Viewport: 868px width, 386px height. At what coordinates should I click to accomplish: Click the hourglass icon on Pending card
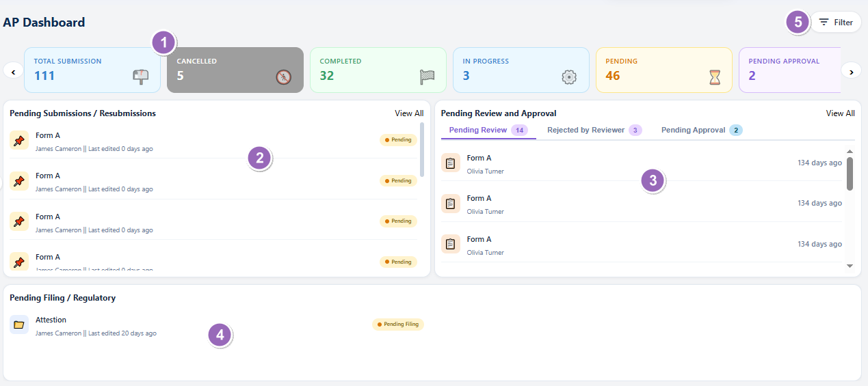pos(715,77)
